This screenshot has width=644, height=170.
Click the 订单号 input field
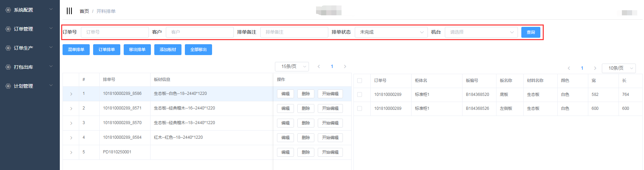[115, 32]
